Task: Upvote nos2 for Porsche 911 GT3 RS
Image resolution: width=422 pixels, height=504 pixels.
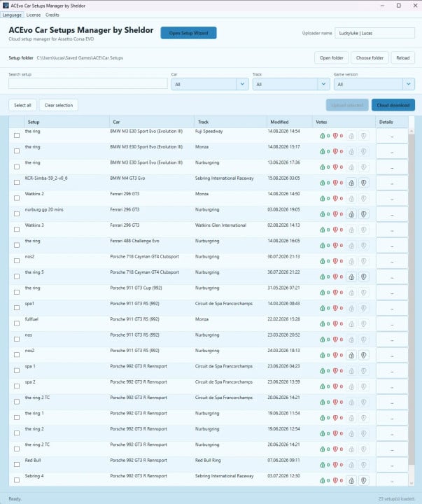Action: pyautogui.click(x=351, y=355)
